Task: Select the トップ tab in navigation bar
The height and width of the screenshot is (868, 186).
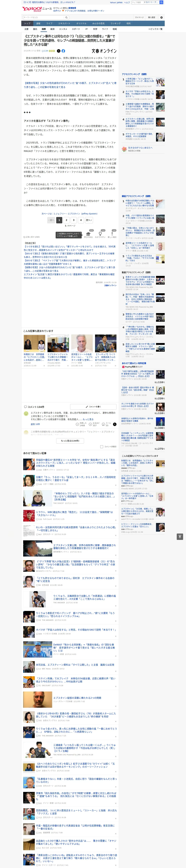Action: pyautogui.click(x=27, y=23)
